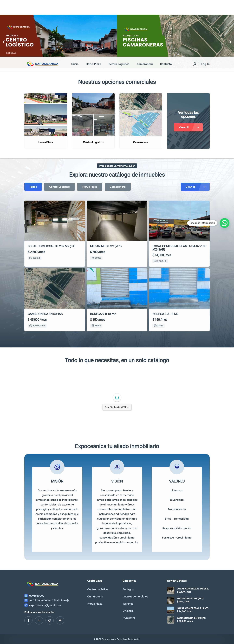Open the Bodegas category link

[x=128, y=589]
